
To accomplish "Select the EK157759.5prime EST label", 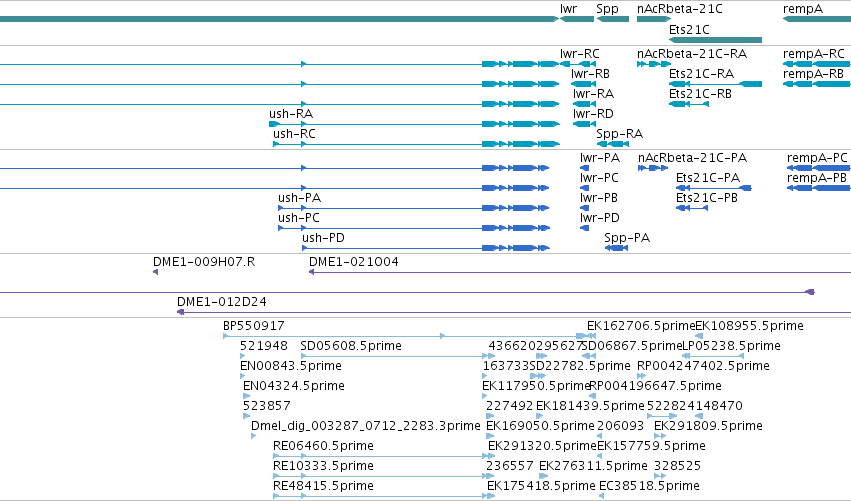I will point(651,446).
